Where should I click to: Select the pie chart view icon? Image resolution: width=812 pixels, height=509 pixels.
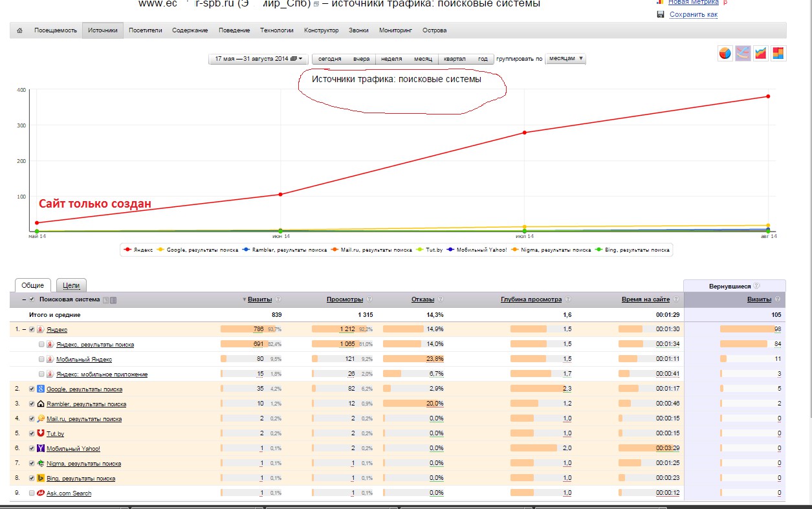coord(725,54)
